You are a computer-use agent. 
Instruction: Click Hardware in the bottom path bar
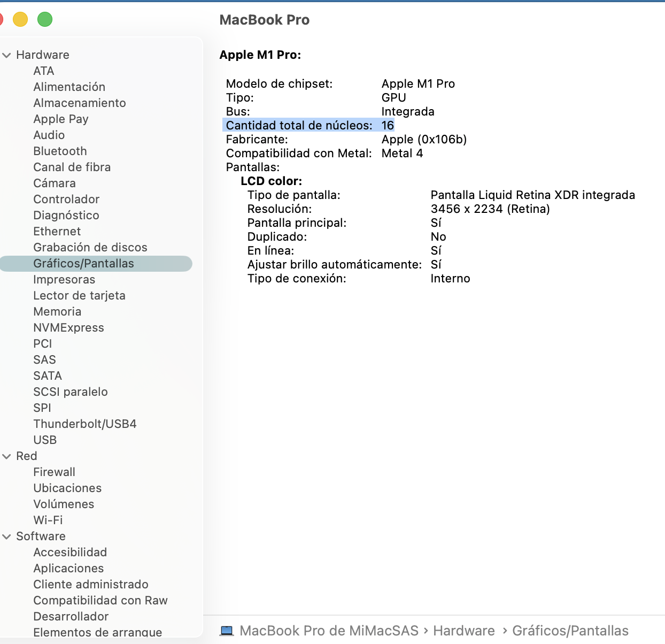[x=463, y=631]
